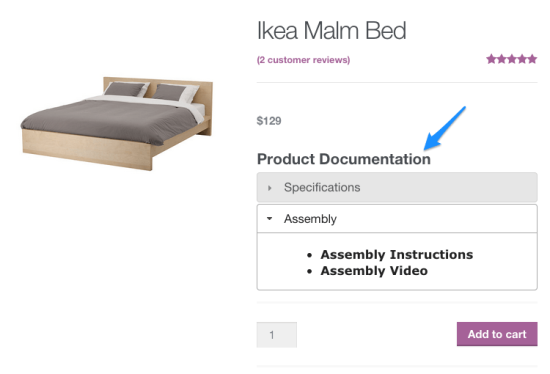550x374 pixels.
Task: Add the Malm Bed to cart
Action: 497,334
